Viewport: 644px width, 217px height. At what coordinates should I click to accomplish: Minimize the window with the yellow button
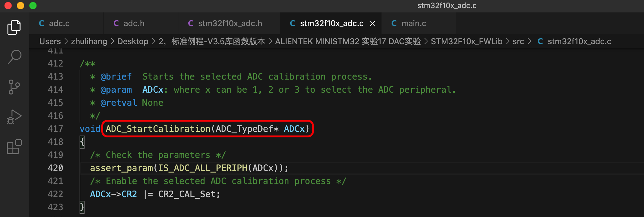pos(21,5)
